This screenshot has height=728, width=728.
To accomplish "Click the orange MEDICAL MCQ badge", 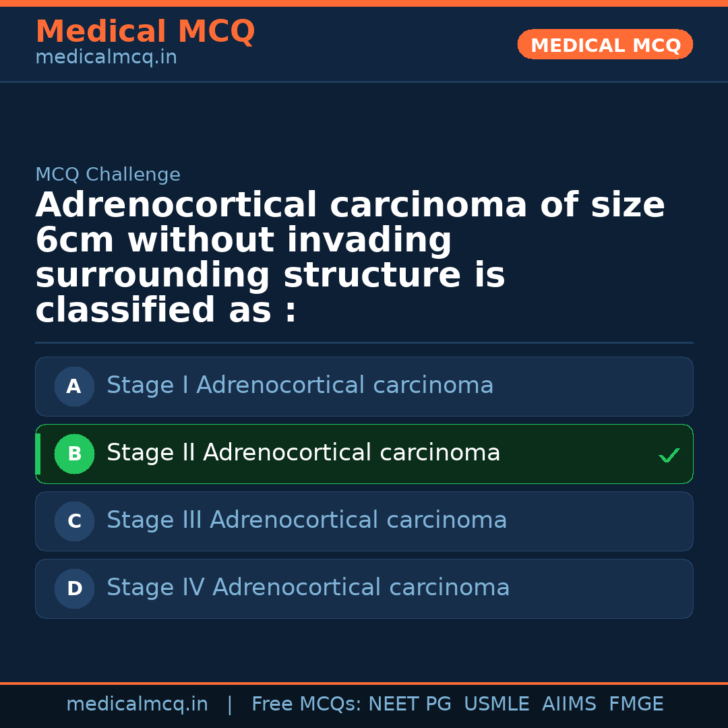I will pos(605,45).
